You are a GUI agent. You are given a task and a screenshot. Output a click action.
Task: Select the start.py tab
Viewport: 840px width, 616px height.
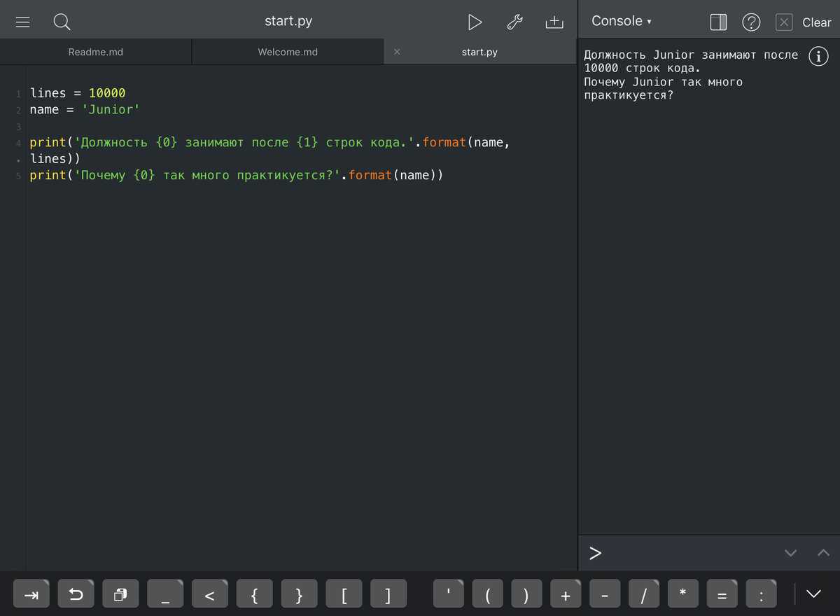pos(479,52)
